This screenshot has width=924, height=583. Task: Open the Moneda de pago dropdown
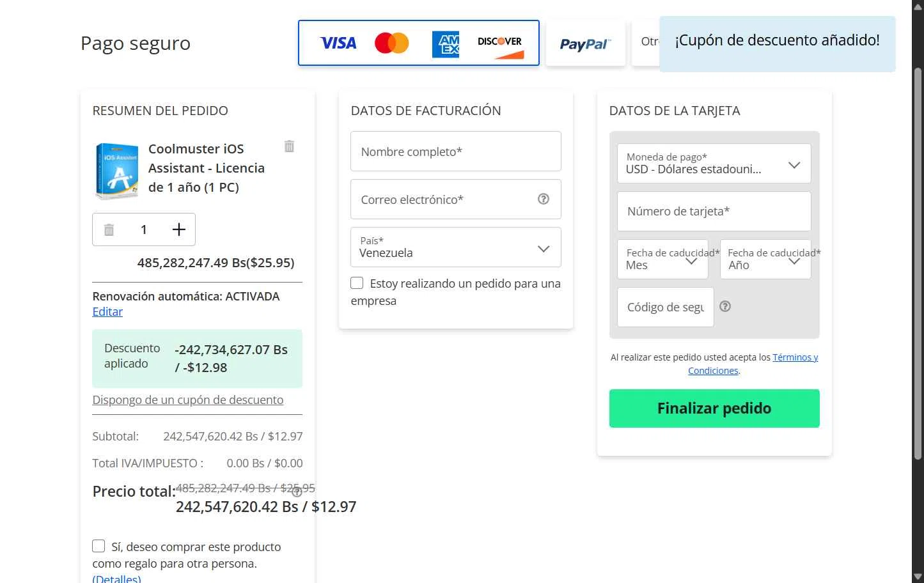point(714,164)
